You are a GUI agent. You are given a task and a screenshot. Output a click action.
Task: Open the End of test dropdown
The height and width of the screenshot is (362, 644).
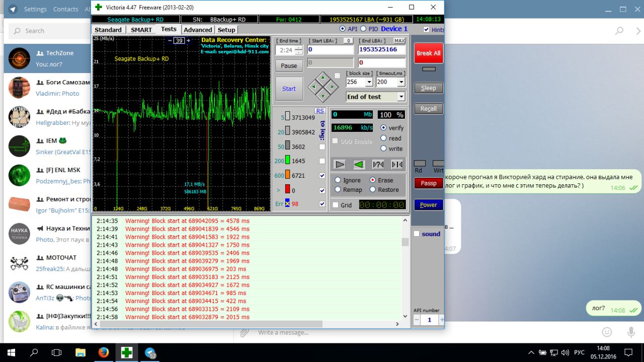click(401, 97)
